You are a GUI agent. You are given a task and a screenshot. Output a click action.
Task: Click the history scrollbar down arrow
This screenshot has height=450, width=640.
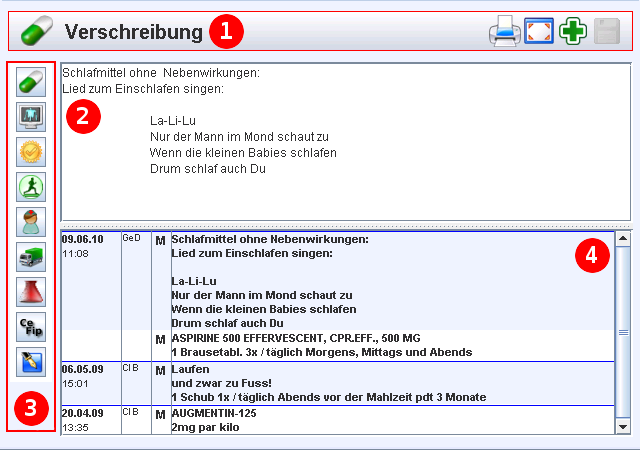[623, 427]
